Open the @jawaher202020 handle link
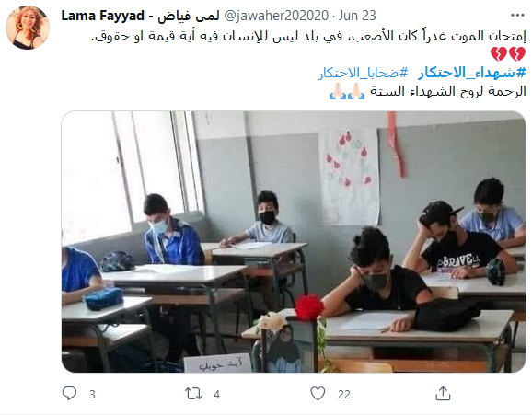532x415 pixels. 276,16
